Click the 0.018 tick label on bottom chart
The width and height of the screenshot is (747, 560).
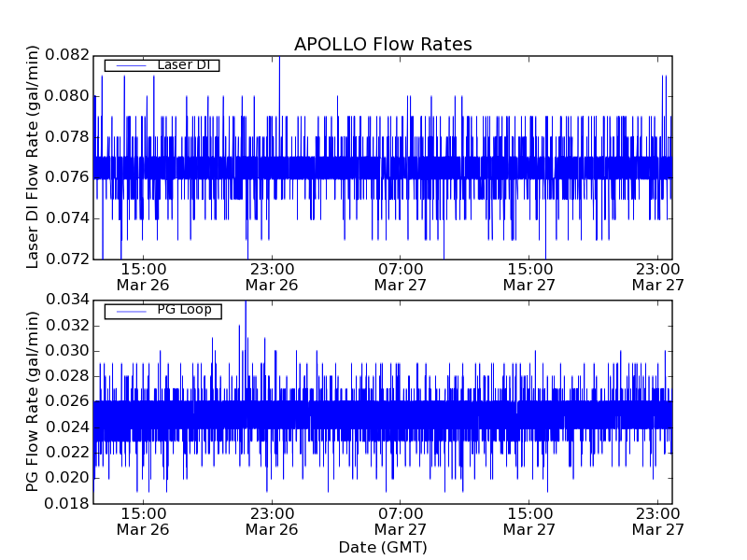[67, 503]
